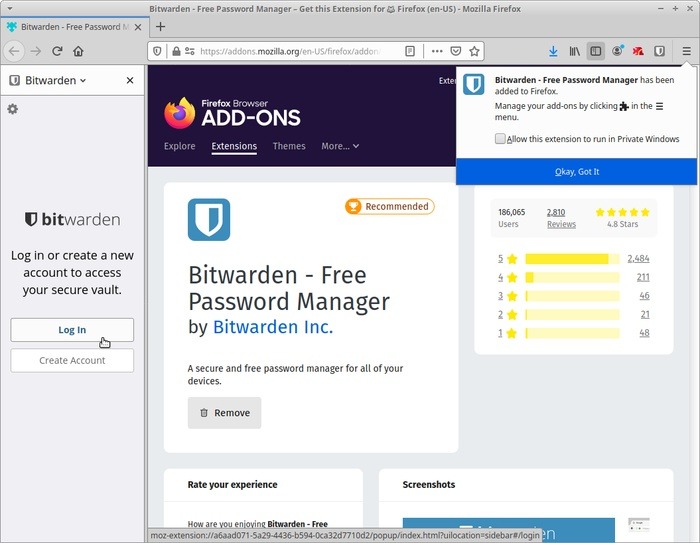Open the small second screenshot thumbnail
700x543 pixels.
(x=638, y=525)
